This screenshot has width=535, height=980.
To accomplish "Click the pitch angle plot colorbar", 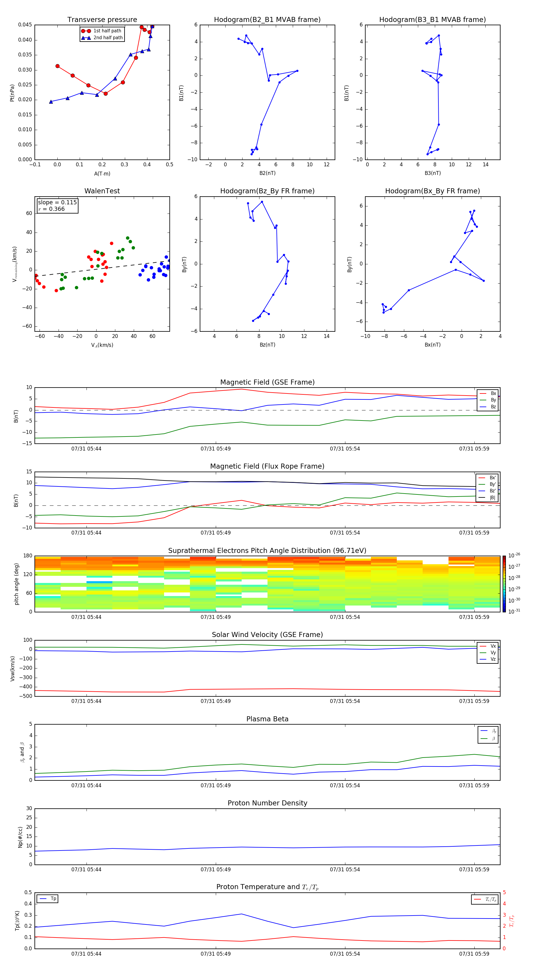I will (x=504, y=584).
